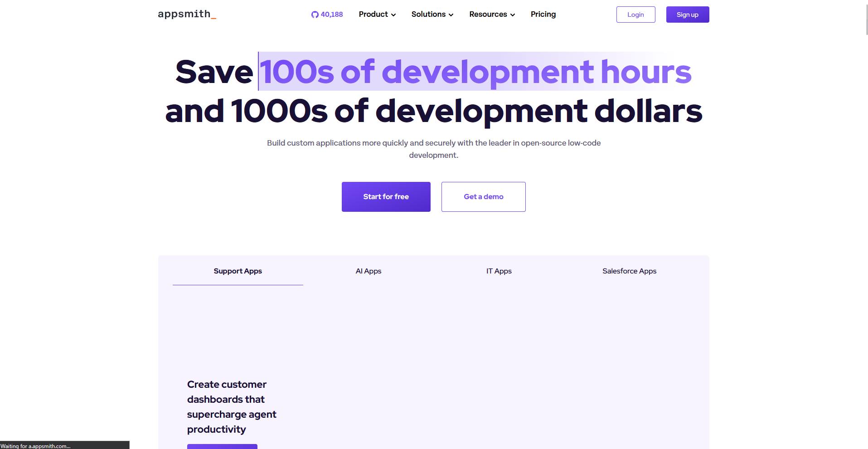The height and width of the screenshot is (449, 868).
Task: Click the 'Waiting for a.appsmith.com' status bar text
Action: tap(35, 446)
